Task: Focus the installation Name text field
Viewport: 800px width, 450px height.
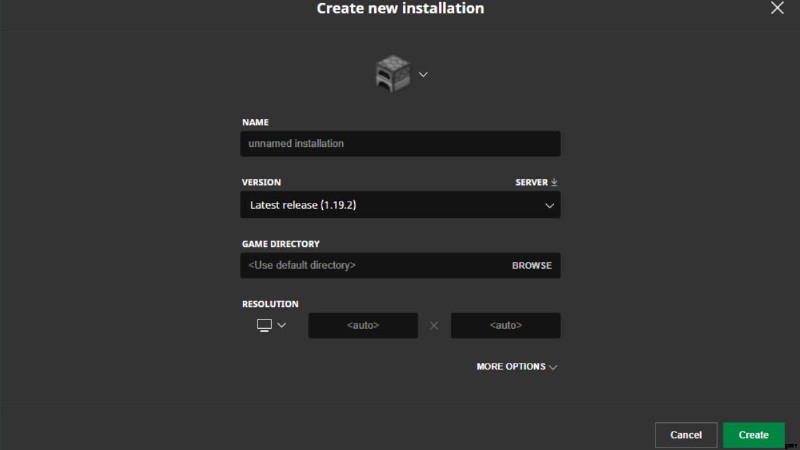Action: pyautogui.click(x=400, y=143)
